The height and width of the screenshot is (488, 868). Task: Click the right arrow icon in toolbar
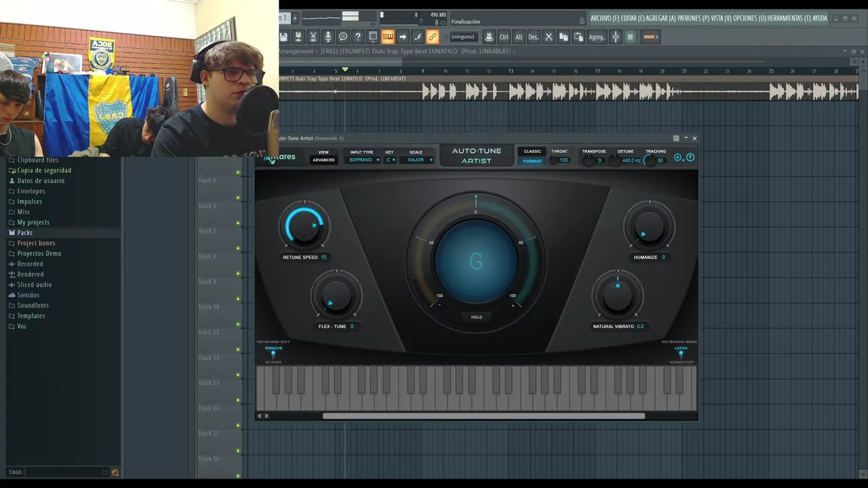(x=403, y=37)
